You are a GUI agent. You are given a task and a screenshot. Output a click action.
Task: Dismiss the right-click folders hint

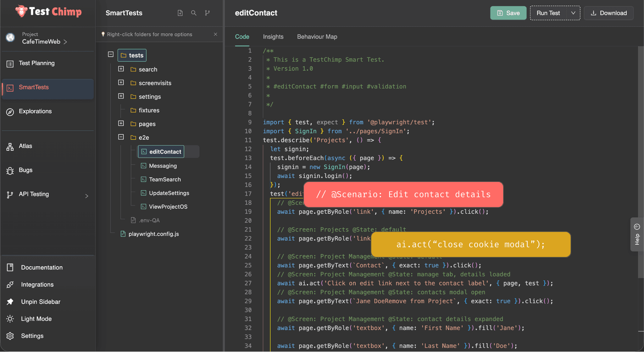coord(215,34)
